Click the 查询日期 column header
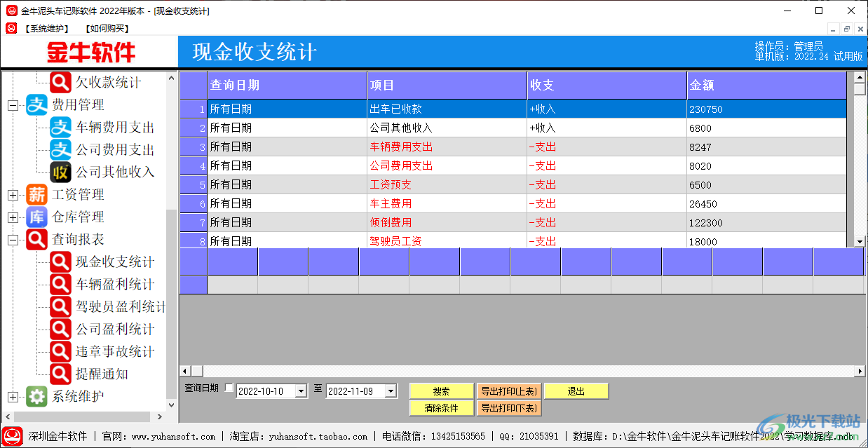The image size is (868, 448). tap(287, 86)
